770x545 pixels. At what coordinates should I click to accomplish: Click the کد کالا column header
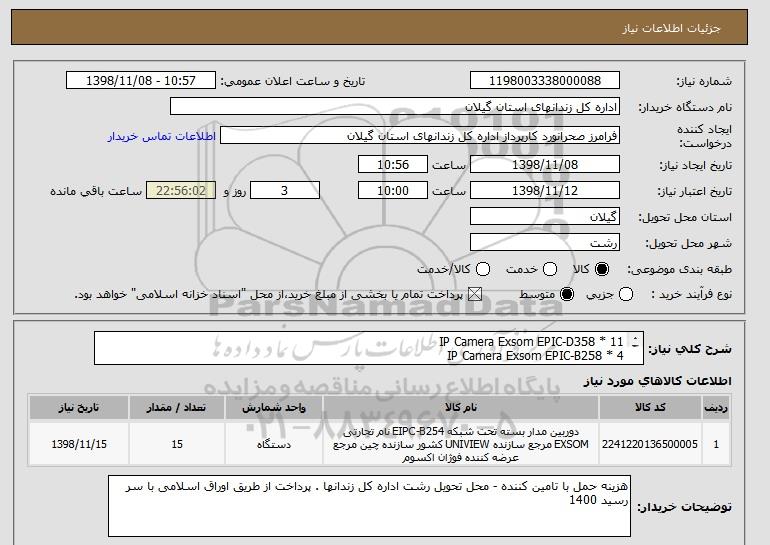click(x=650, y=408)
